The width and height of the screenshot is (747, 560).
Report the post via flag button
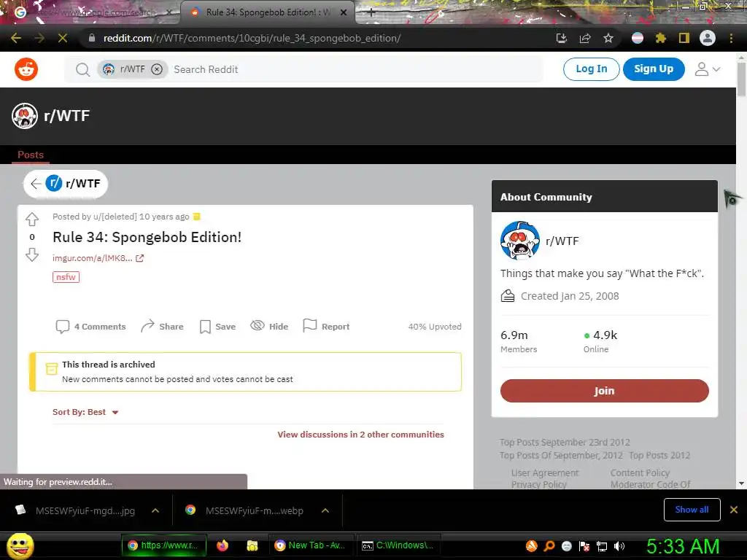pos(326,326)
